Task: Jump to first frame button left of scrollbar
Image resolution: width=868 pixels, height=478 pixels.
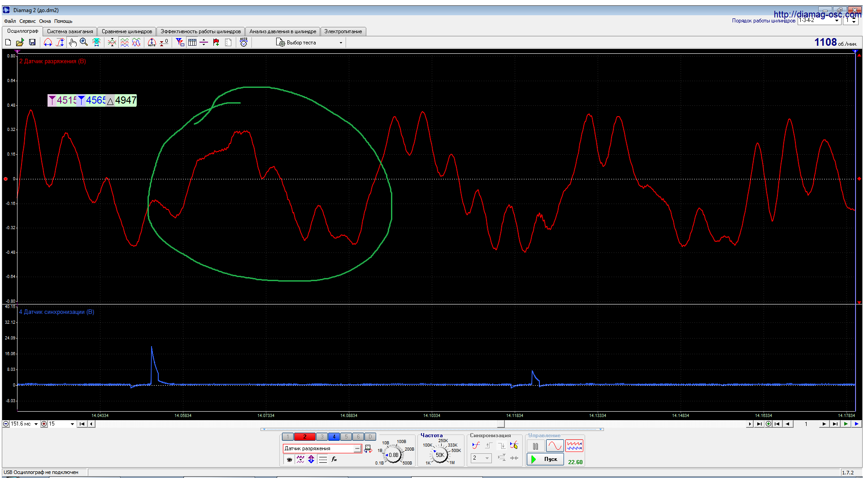Action: point(82,424)
